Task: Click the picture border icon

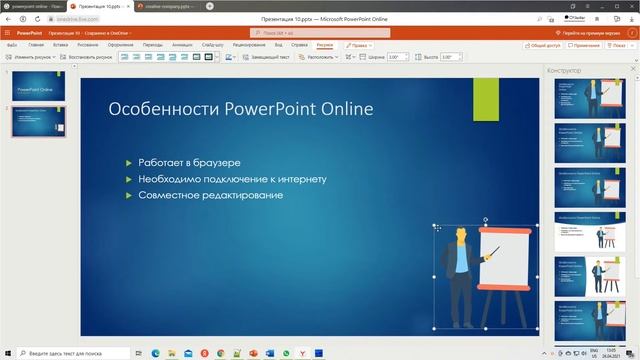Action: 228,57
